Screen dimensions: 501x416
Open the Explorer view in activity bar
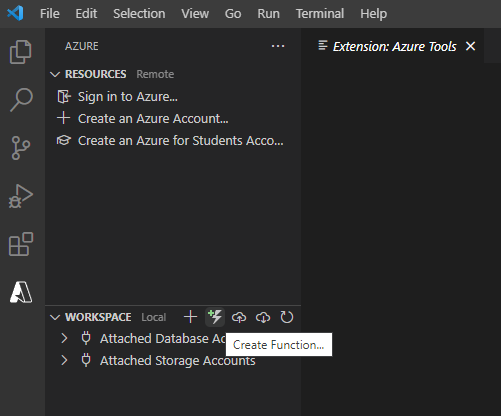(x=21, y=52)
